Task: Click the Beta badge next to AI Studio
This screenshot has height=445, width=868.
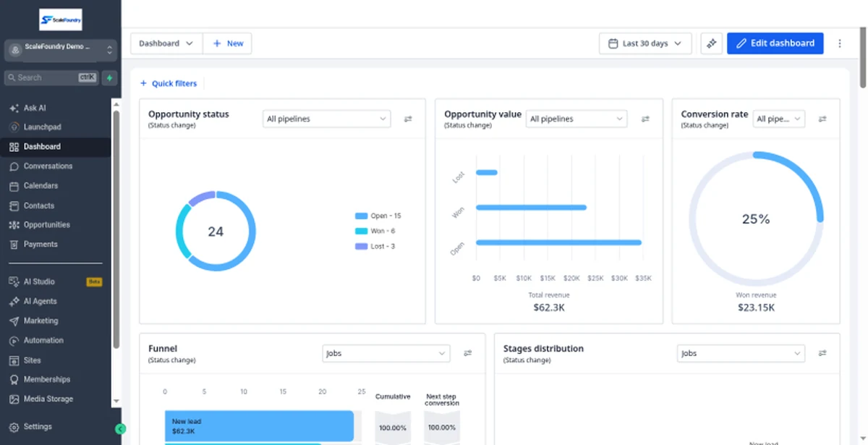Action: tap(94, 281)
